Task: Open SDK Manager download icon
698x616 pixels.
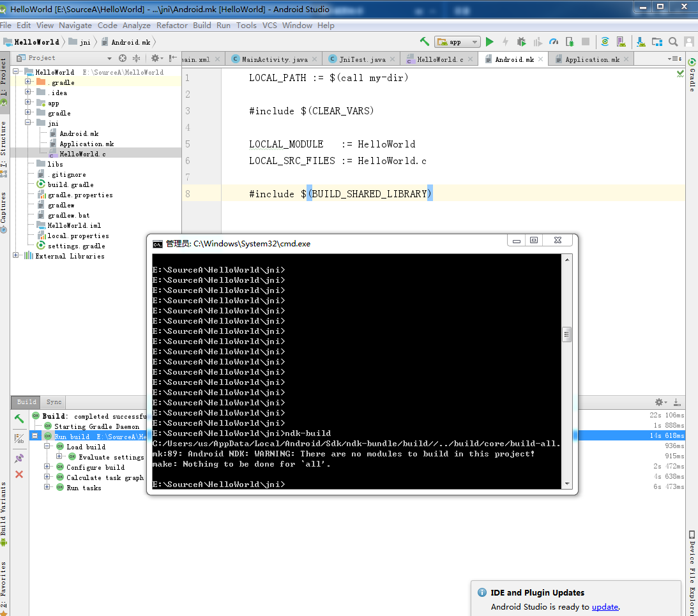Action: pos(641,42)
